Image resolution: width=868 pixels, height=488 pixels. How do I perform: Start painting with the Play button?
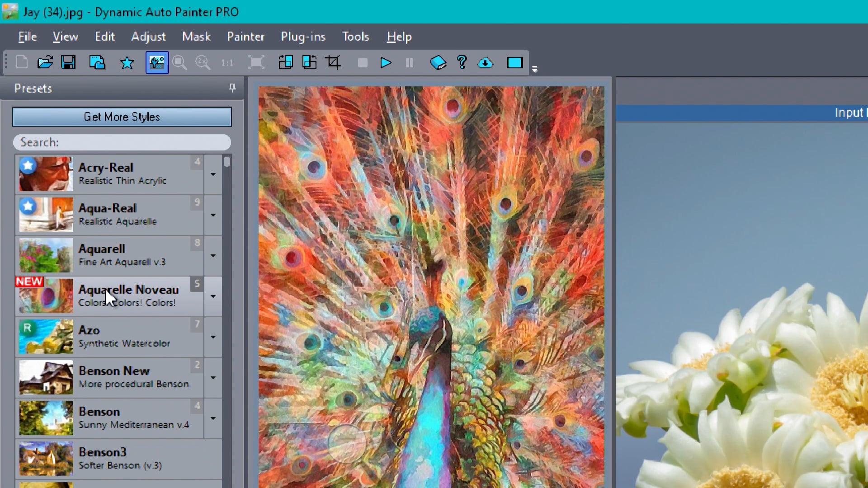(x=386, y=62)
